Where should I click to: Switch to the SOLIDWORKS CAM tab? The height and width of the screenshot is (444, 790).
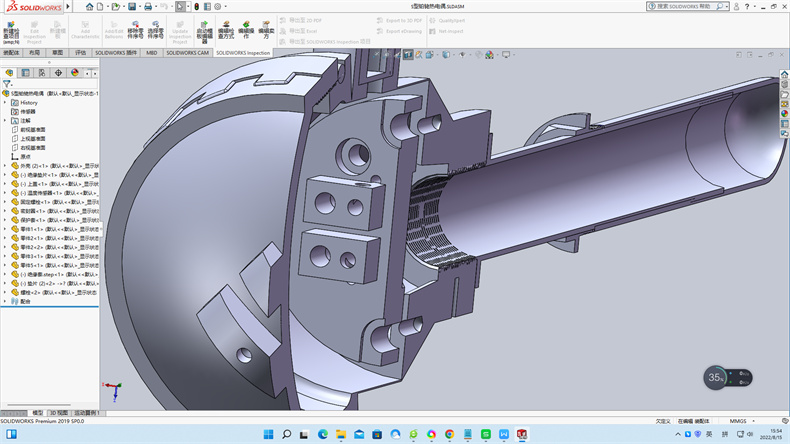pos(188,52)
